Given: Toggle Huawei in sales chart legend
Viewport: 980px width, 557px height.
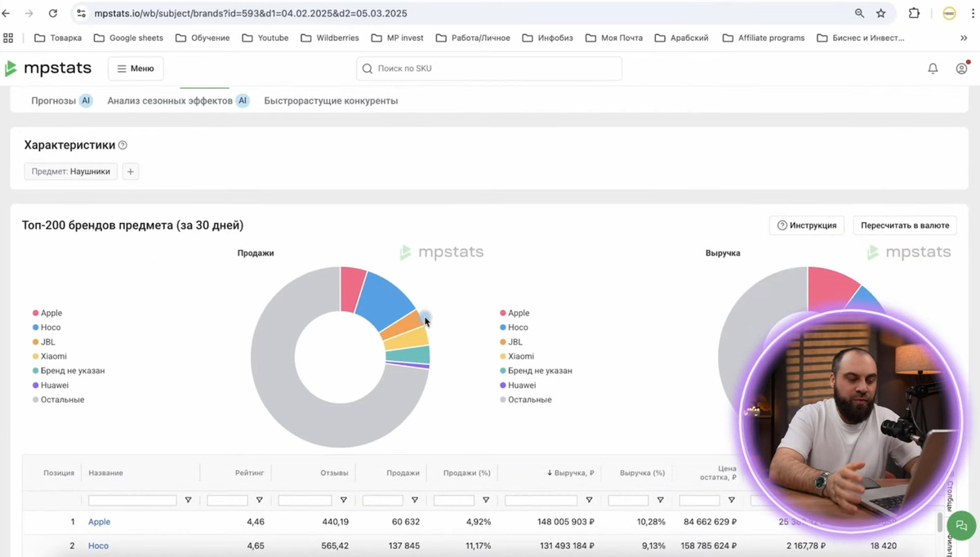Looking at the screenshot, I should coord(51,385).
